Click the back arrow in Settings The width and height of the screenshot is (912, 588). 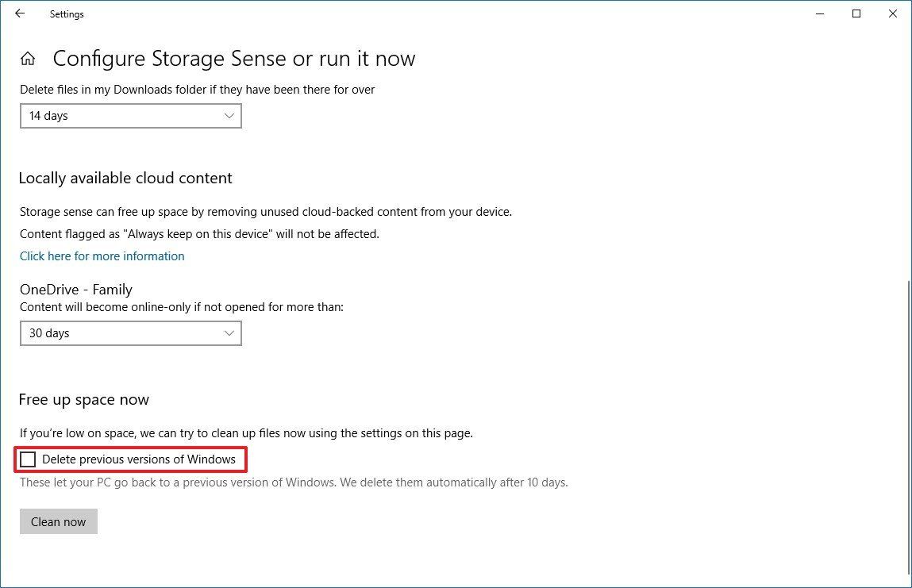(20, 13)
